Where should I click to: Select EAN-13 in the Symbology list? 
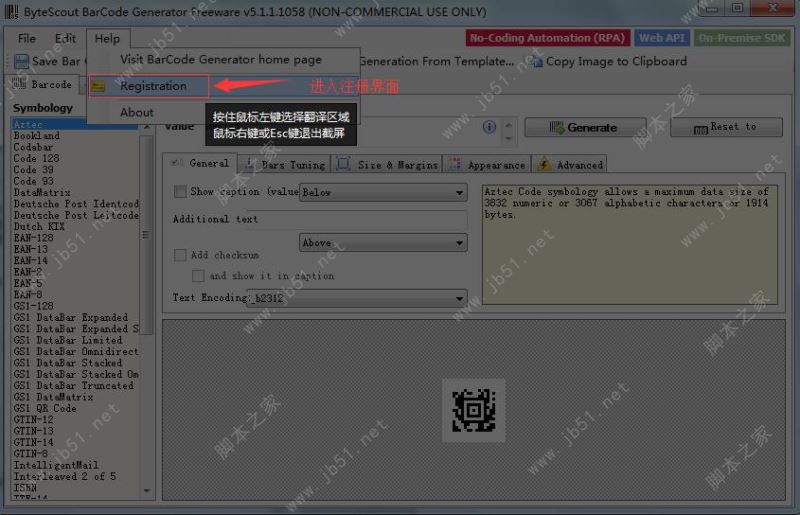pos(31,249)
